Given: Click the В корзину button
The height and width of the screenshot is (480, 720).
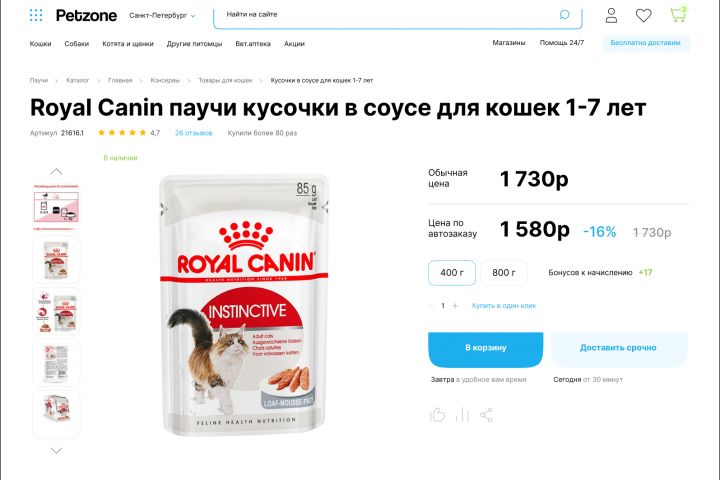Looking at the screenshot, I should [x=485, y=349].
